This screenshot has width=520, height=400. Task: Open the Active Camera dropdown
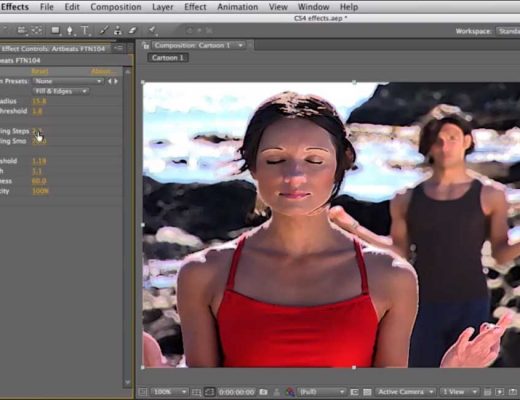coord(406,392)
